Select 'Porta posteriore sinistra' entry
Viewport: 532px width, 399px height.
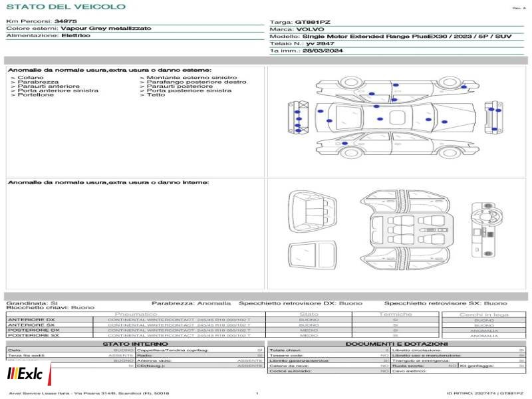pyautogui.click(x=189, y=90)
